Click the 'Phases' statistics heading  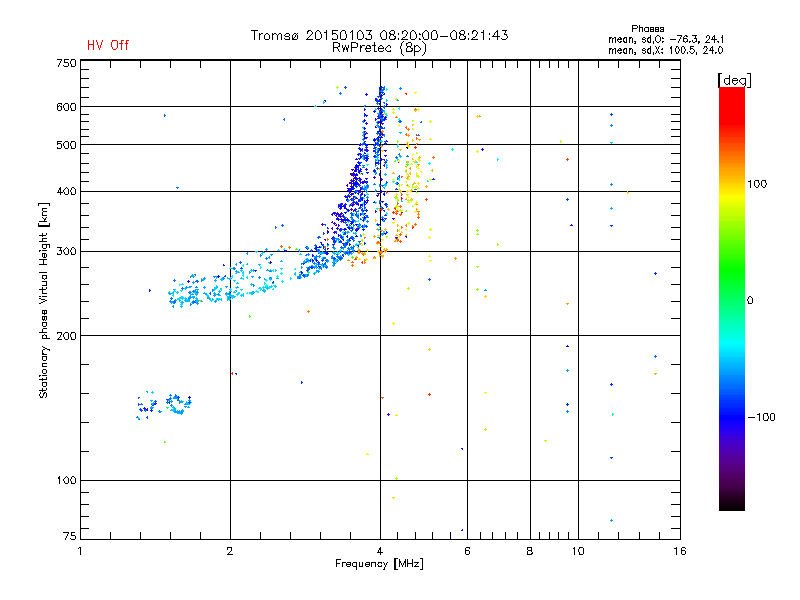pyautogui.click(x=647, y=29)
